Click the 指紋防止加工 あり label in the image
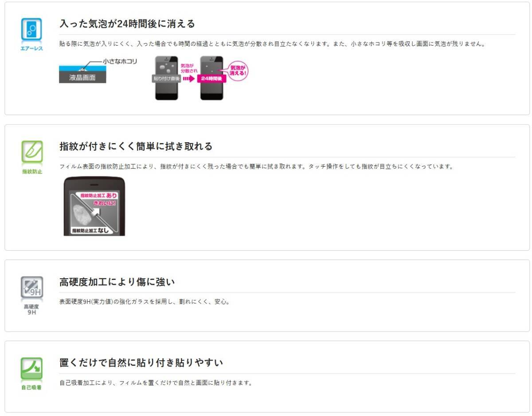 pyautogui.click(x=98, y=195)
